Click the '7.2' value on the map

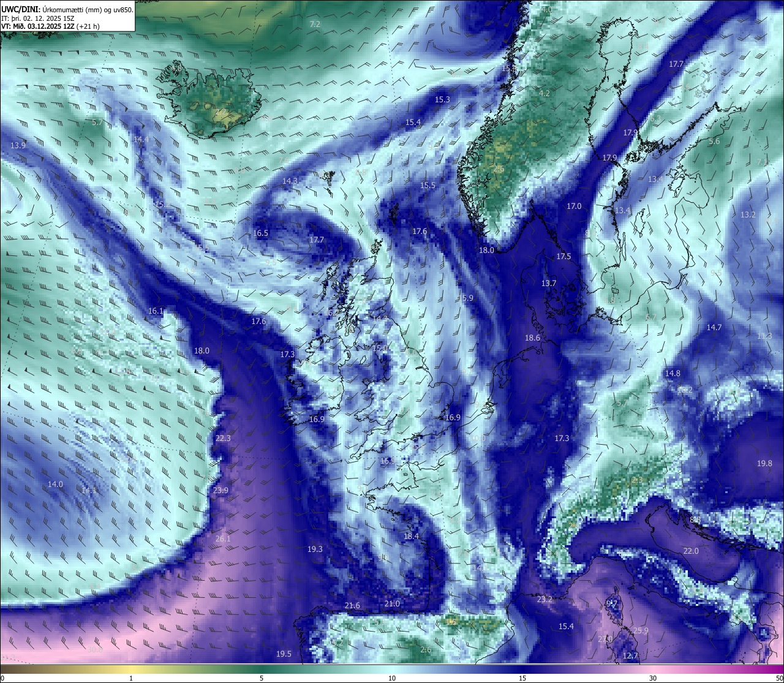tap(315, 25)
